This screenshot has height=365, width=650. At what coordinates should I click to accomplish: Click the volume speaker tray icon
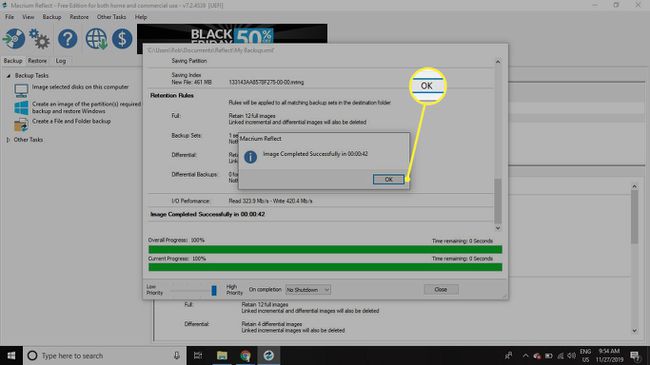pos(572,356)
